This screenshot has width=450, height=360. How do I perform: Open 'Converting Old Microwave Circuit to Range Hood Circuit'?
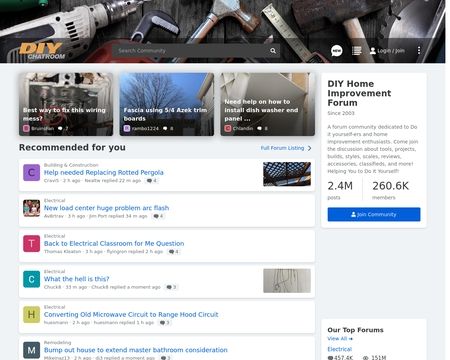[131, 314]
